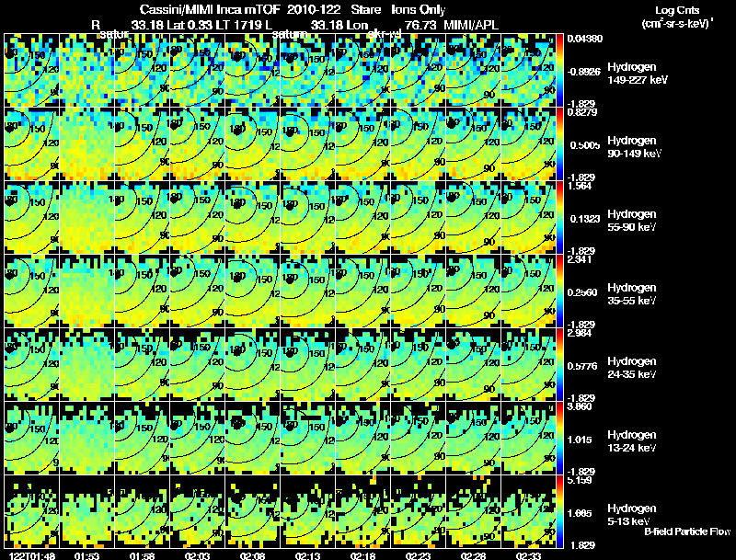Select the color scale value '0.8279'
This screenshot has width=736, height=560.
click(x=582, y=112)
